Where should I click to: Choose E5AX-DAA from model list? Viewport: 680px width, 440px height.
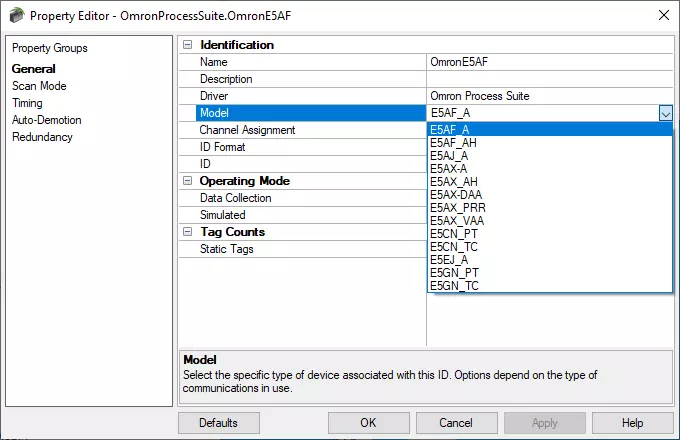coord(550,195)
